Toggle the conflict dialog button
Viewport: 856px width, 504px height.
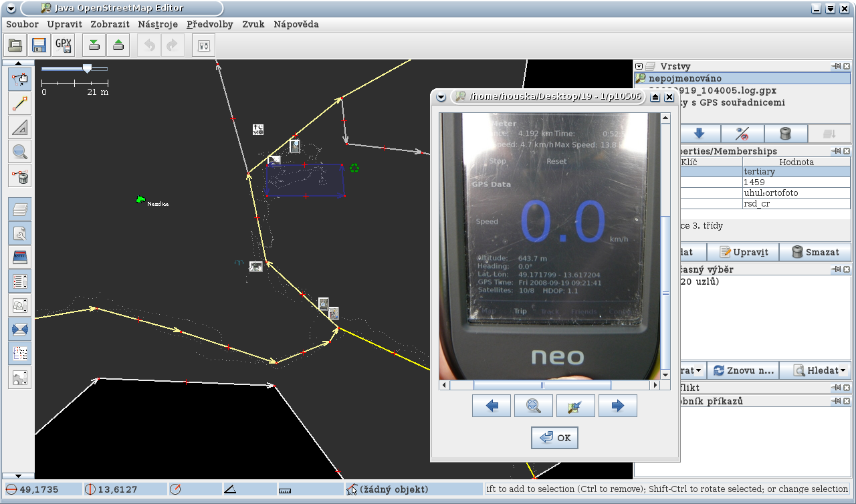coord(20,329)
